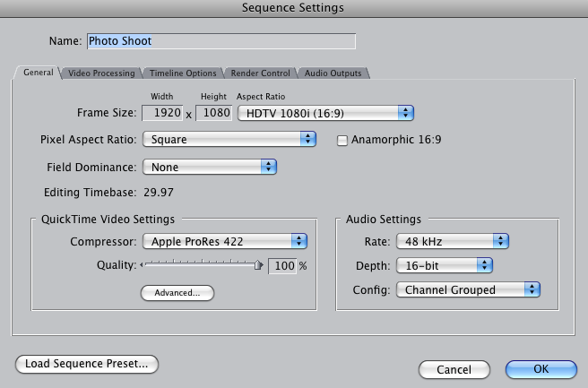Open the Aspect Ratio dropdown
Image resolution: width=588 pixels, height=388 pixels.
click(x=325, y=113)
